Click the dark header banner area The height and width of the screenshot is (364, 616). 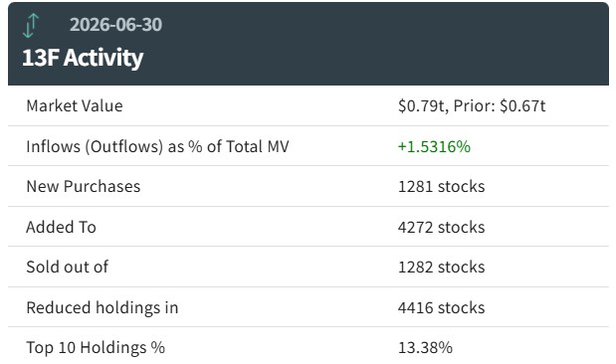[308, 44]
